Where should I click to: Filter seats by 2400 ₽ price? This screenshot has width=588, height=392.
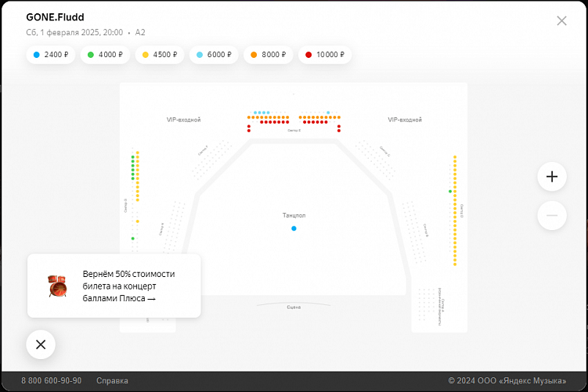pyautogui.click(x=51, y=55)
